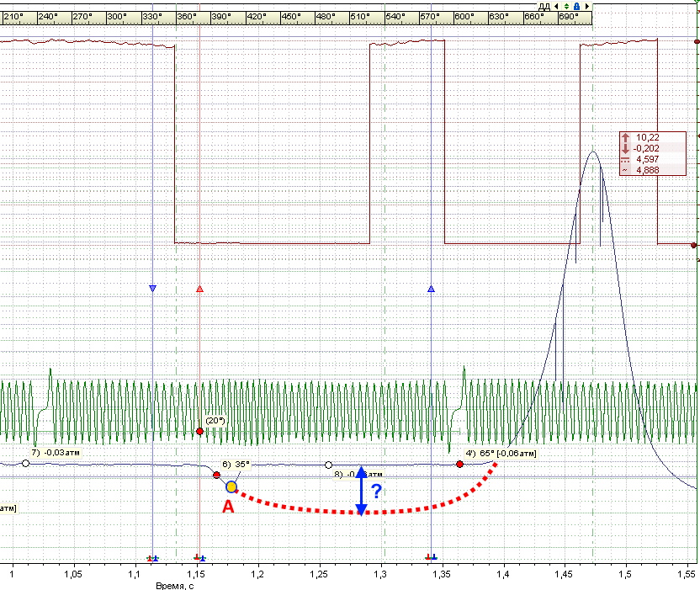Click the red point labeled (20°)
Viewport: 700px width, 590px height.
199,431
